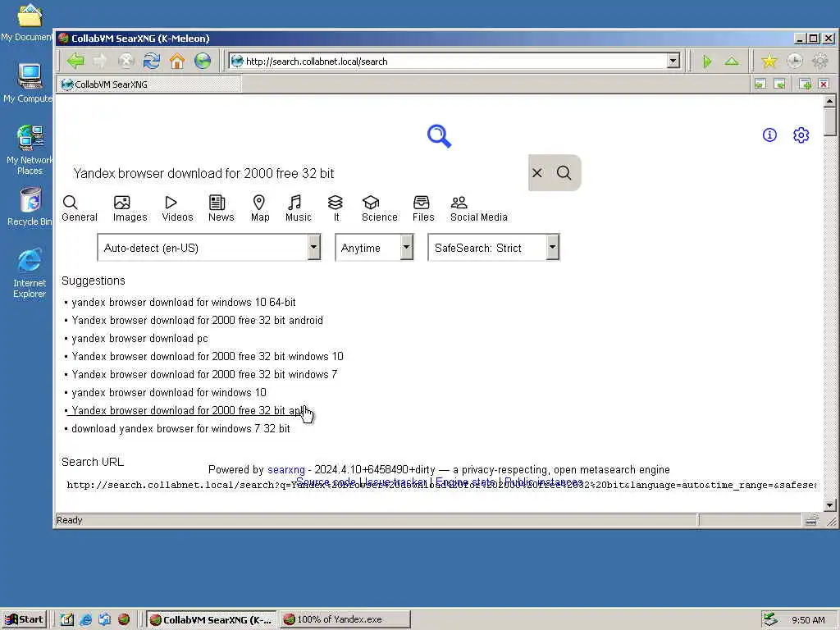Click the globe search icon in toolbar
Image resolution: width=840 pixels, height=630 pixels.
tap(203, 61)
